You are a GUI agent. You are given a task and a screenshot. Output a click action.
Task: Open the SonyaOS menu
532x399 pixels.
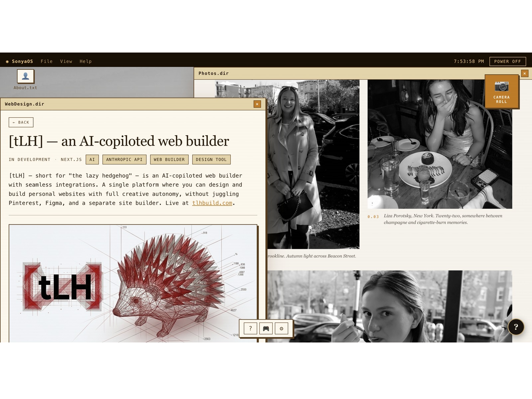[x=20, y=62]
